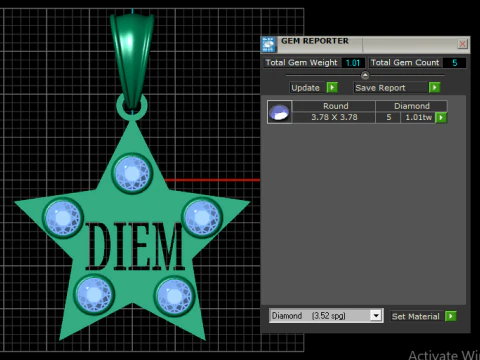480x360 pixels.
Task: Click the DIEM cutout text on the pendant
Action: [x=134, y=246]
